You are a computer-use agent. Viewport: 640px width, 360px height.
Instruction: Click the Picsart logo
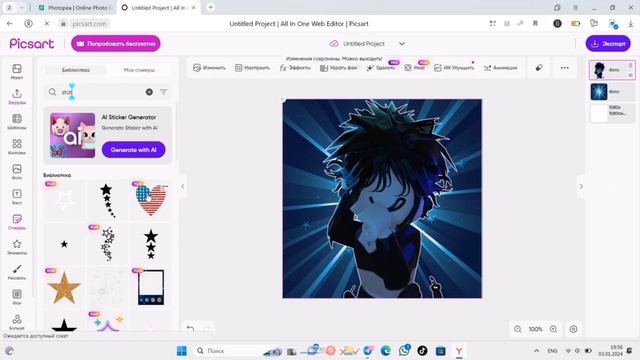point(32,43)
